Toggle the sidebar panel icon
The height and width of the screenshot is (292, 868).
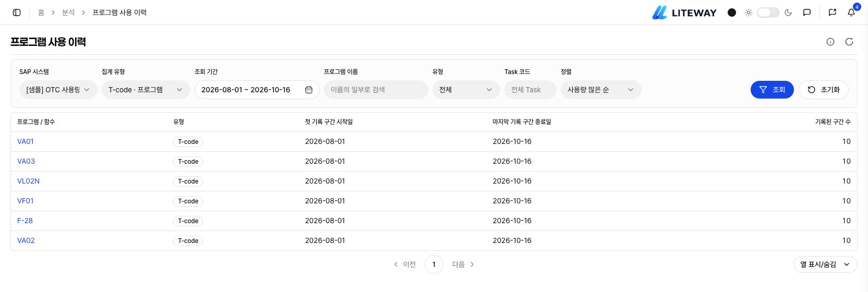coord(17,13)
